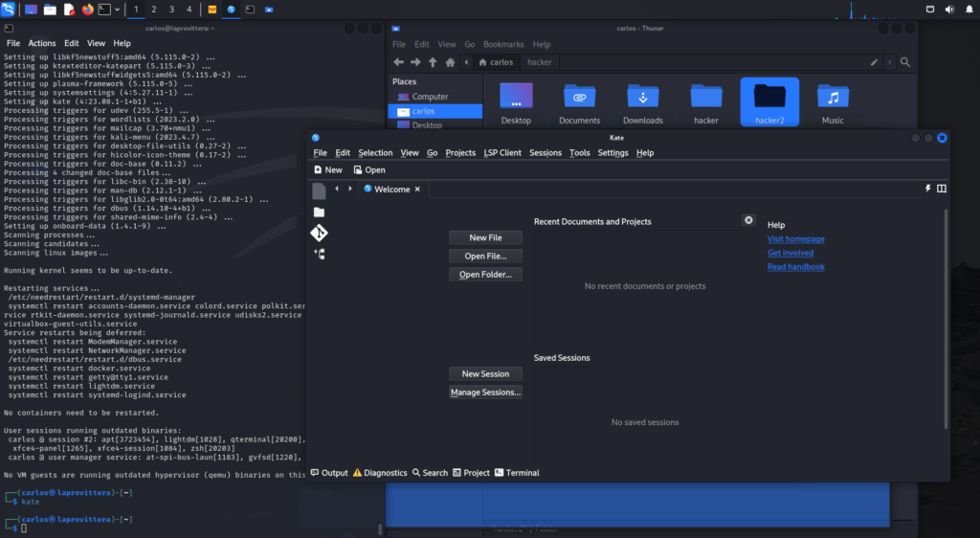Close the Welcome tab in Kate
Image resolution: width=980 pixels, height=538 pixels.
pyautogui.click(x=417, y=189)
